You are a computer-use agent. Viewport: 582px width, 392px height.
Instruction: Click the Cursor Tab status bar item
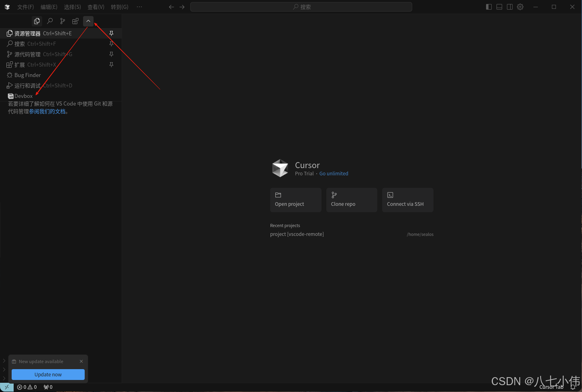point(551,387)
